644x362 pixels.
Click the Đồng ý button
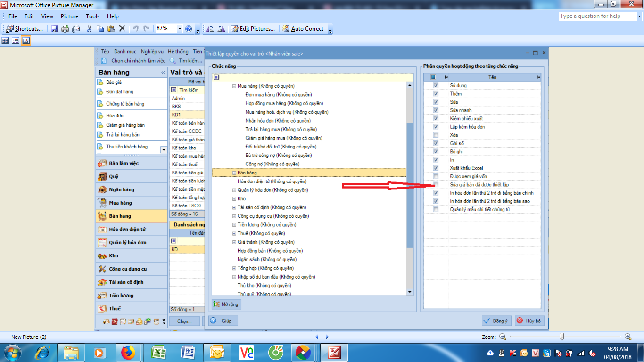coord(496,321)
